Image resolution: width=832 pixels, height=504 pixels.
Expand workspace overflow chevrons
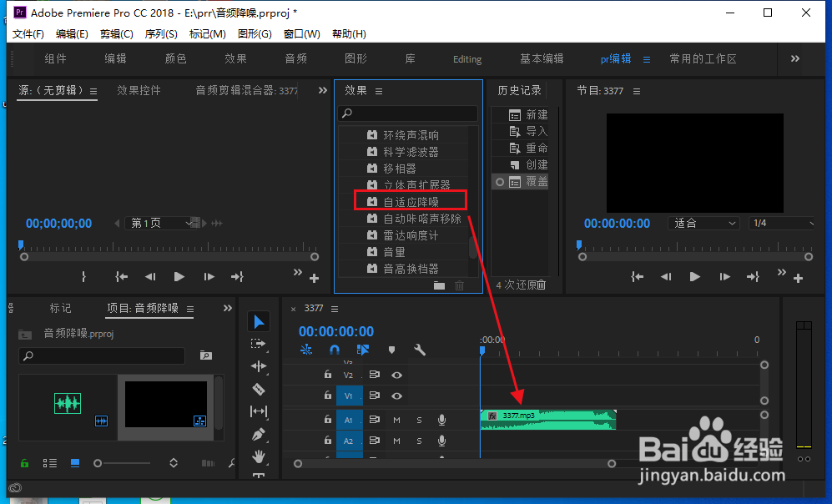coord(794,59)
